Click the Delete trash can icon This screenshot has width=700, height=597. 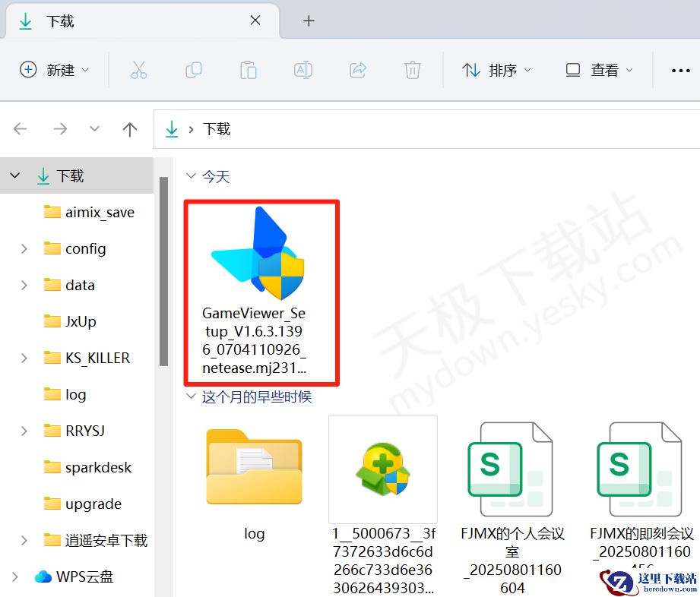(x=413, y=70)
